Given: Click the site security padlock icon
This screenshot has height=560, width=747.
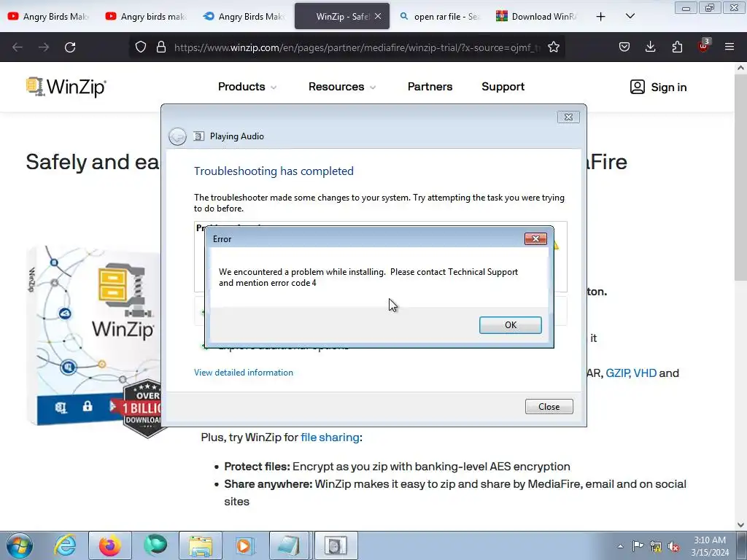Looking at the screenshot, I should click(x=161, y=47).
